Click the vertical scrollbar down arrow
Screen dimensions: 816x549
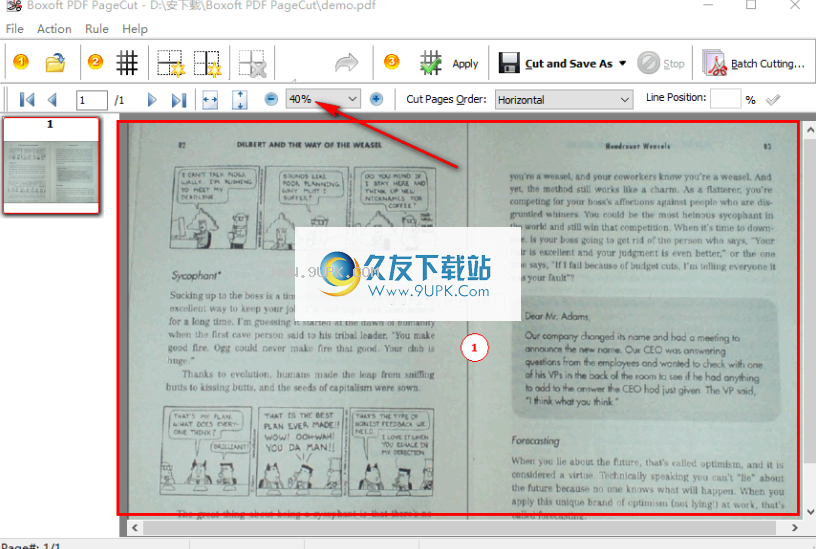click(x=809, y=512)
